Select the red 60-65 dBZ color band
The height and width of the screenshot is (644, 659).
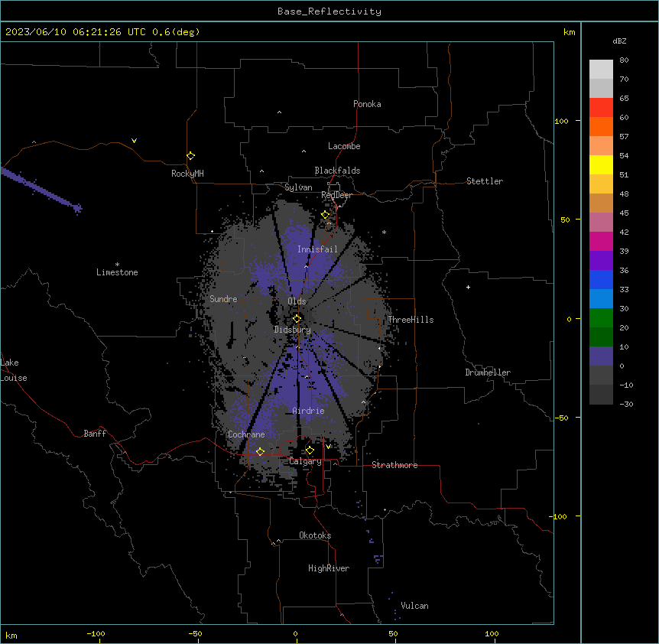(601, 108)
